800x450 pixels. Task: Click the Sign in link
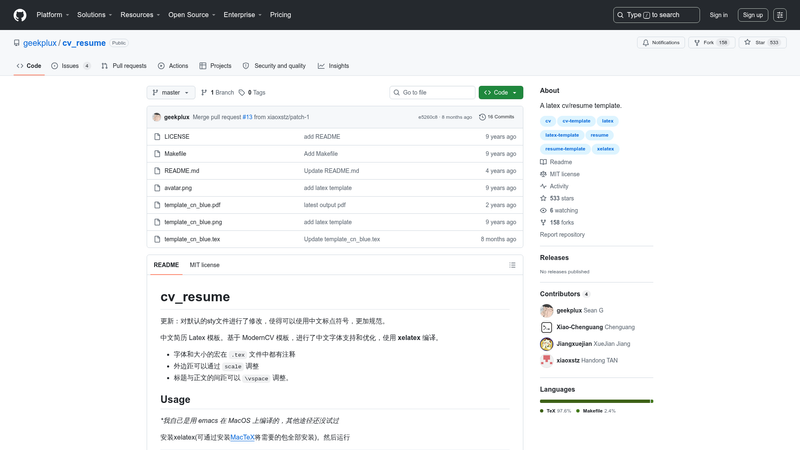(718, 15)
